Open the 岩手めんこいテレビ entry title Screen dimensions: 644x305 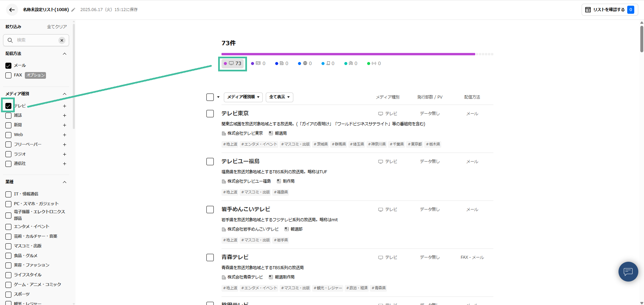coord(246,209)
